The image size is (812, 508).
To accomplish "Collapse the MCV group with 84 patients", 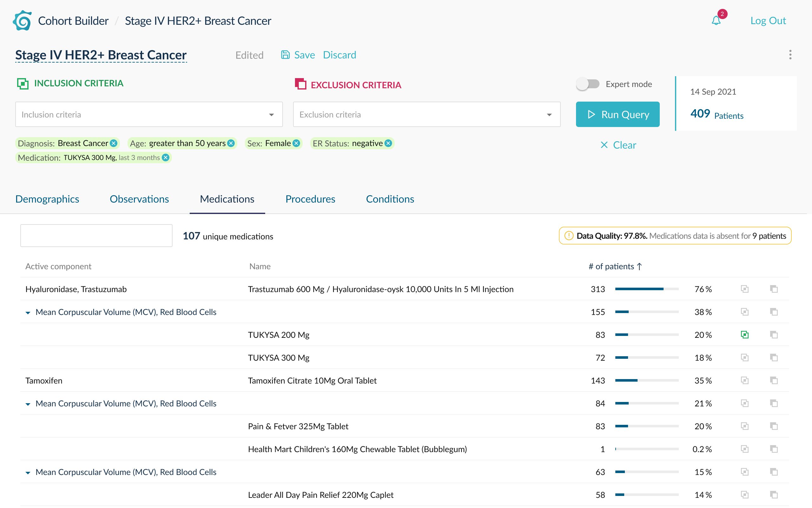I will pos(28,404).
